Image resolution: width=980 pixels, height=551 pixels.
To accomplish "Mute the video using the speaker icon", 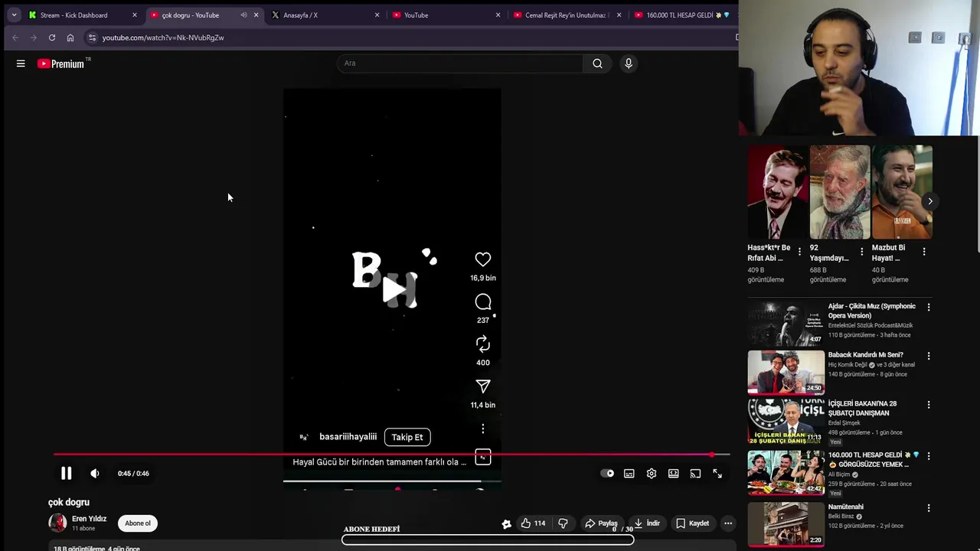I will (x=95, y=474).
